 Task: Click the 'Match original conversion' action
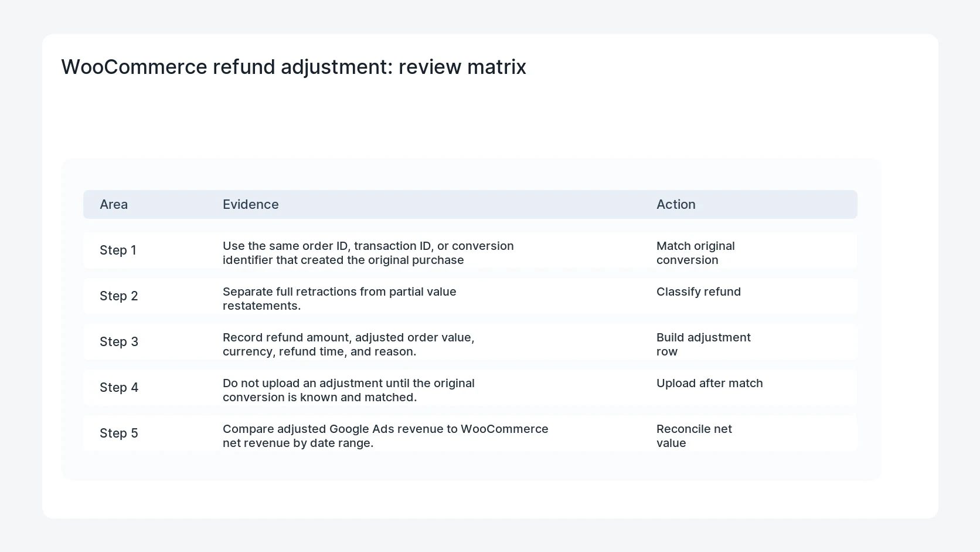point(696,253)
